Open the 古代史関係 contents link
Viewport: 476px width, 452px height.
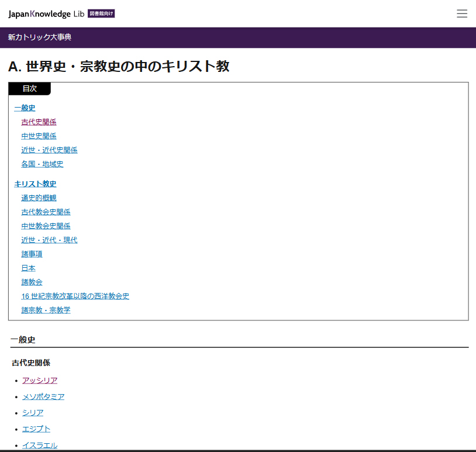point(39,122)
